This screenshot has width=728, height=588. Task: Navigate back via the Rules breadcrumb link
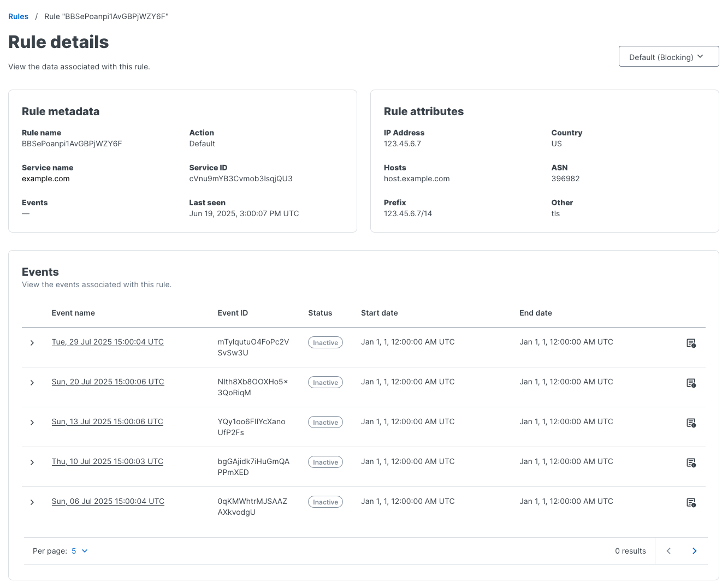[x=18, y=16]
